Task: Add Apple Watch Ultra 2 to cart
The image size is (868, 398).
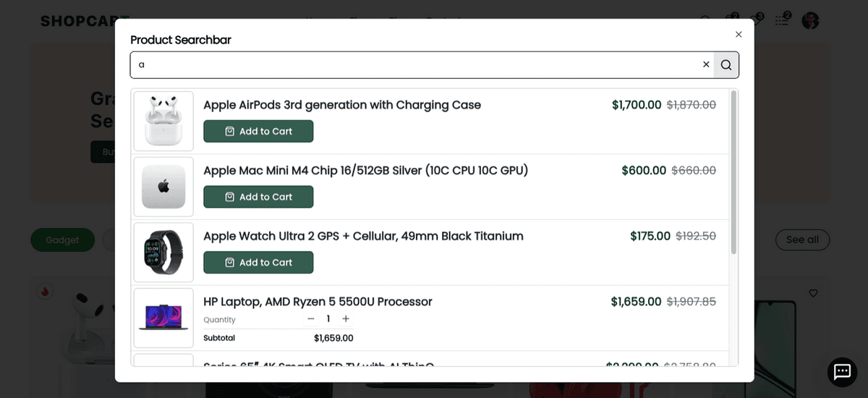Action: [258, 263]
